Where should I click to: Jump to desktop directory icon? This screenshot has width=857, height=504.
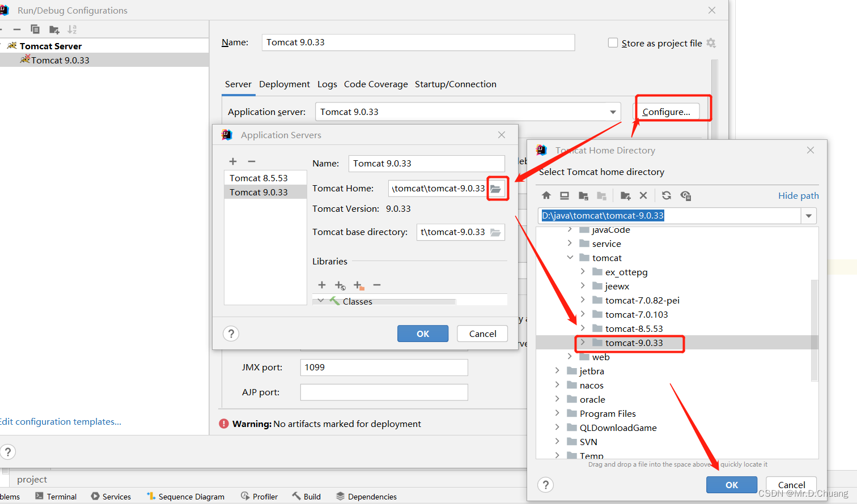click(x=565, y=195)
